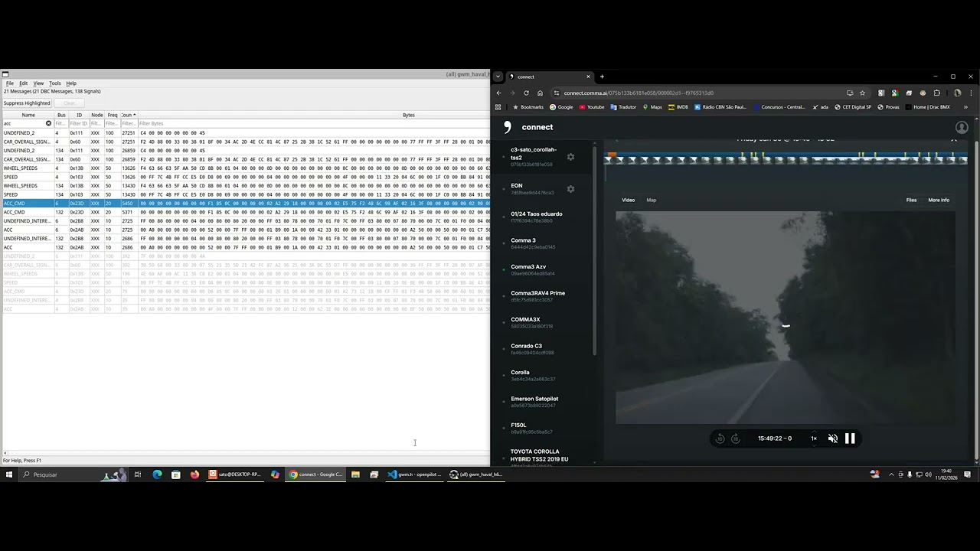Open the tab search dropdown in Chrome
The image size is (980, 551).
498,77
